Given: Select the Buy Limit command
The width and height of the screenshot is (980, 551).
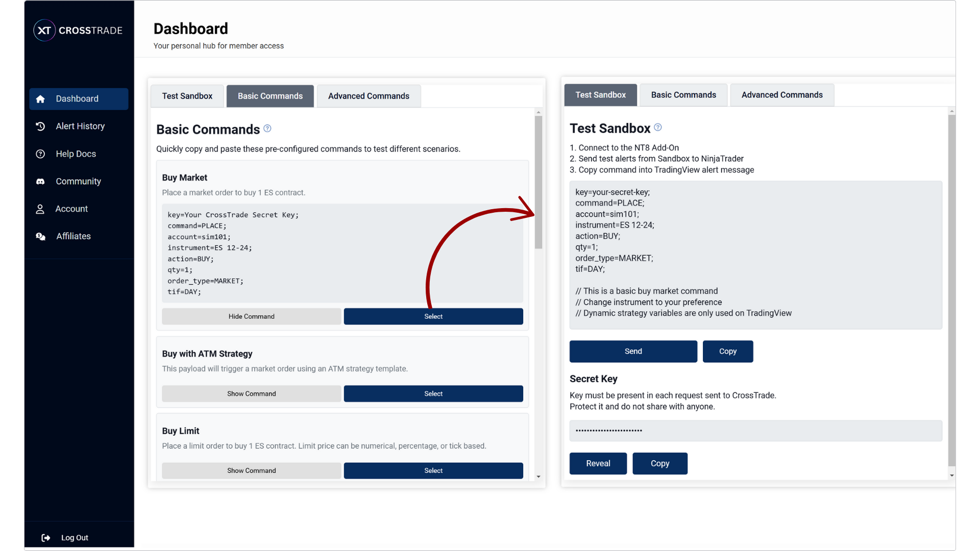Looking at the screenshot, I should click(x=433, y=471).
